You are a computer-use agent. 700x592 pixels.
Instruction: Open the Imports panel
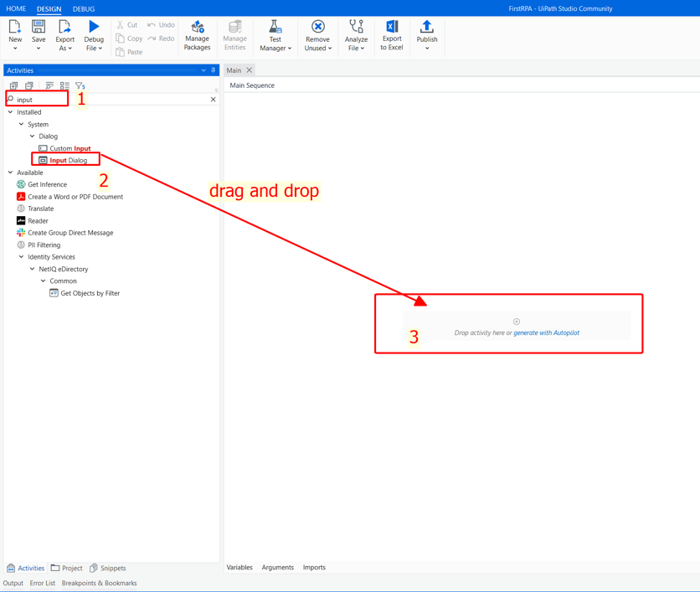[x=314, y=567]
